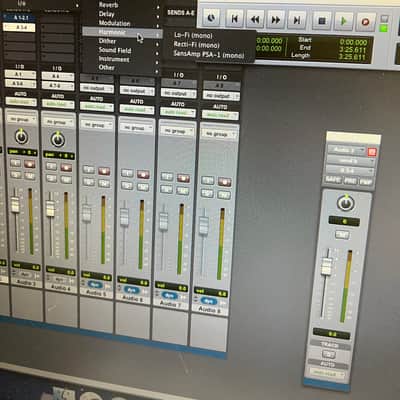Click the Stop button in the transport

322,21
